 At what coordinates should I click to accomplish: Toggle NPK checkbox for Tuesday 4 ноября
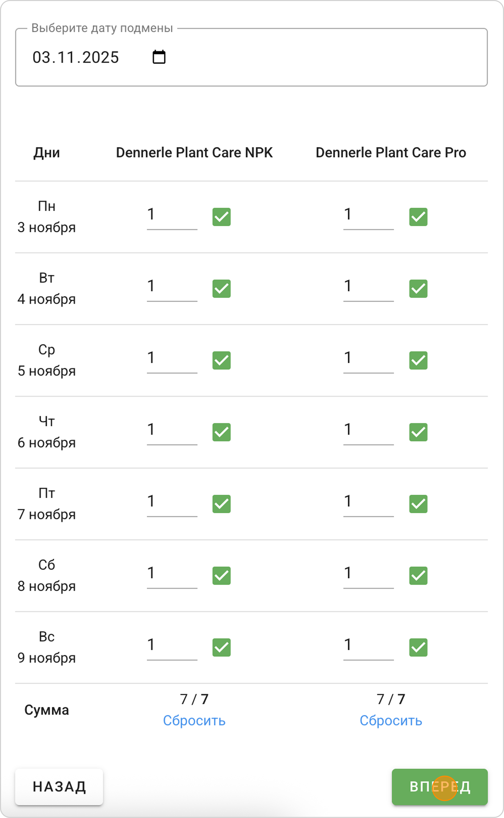tap(221, 288)
